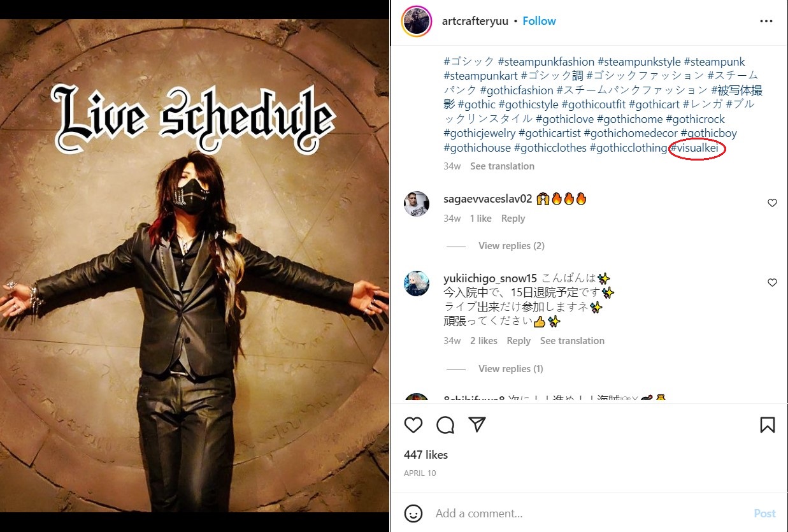Screen dimensions: 788x532
Task: Save the post with bookmark icon
Action: coord(767,425)
